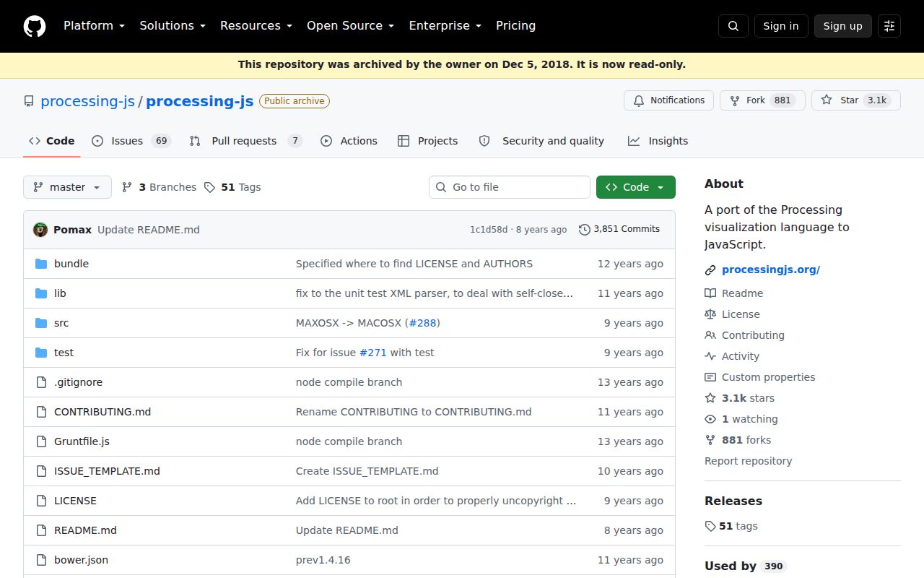
Task: Open the search magnifier button
Action: pyautogui.click(x=733, y=26)
